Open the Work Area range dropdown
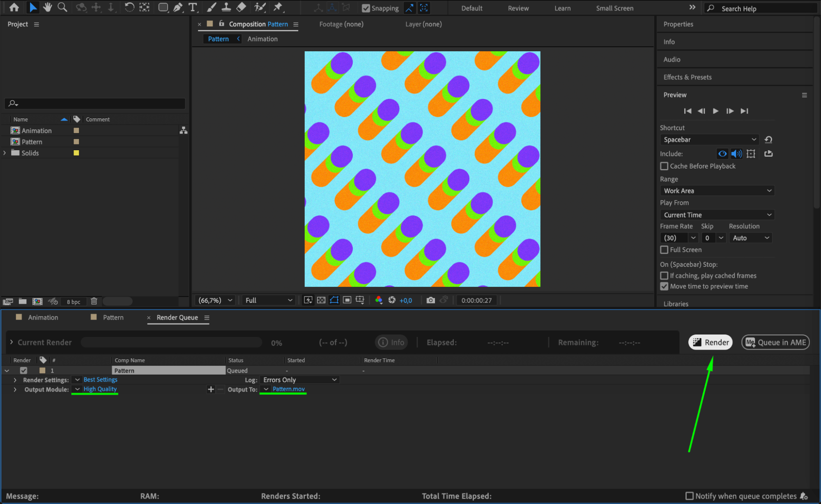Viewport: 821px width, 504px height. [x=717, y=191]
